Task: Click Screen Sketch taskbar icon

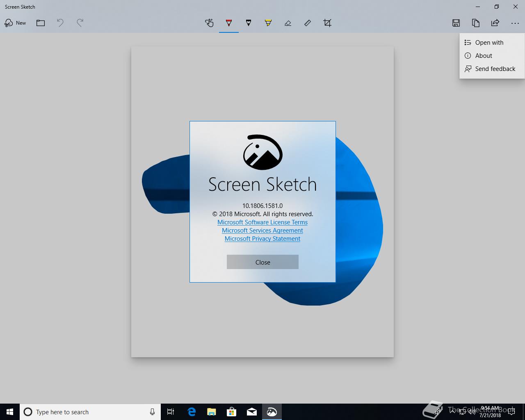Action: 272,412
